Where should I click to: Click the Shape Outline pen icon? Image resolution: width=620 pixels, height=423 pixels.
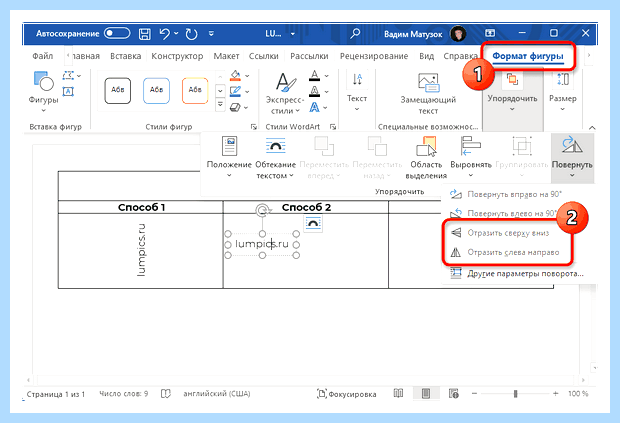point(235,91)
